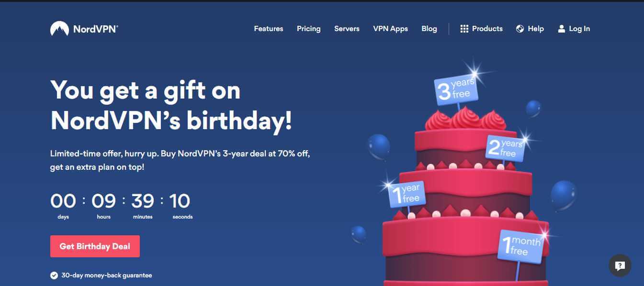Image resolution: width=644 pixels, height=286 pixels.
Task: Click the Log In user icon
Action: [562, 29]
